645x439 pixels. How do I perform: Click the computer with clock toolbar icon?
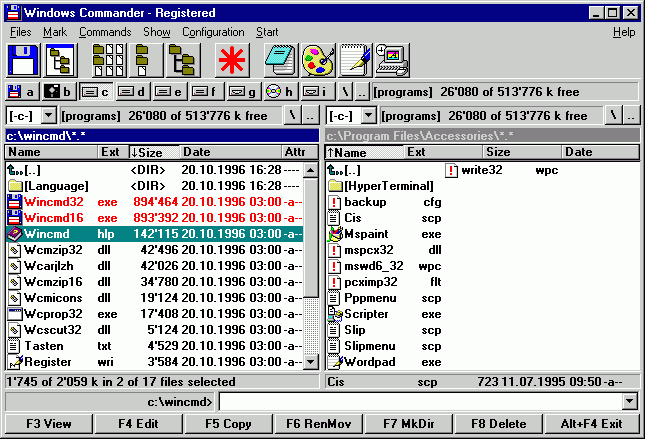(x=392, y=60)
